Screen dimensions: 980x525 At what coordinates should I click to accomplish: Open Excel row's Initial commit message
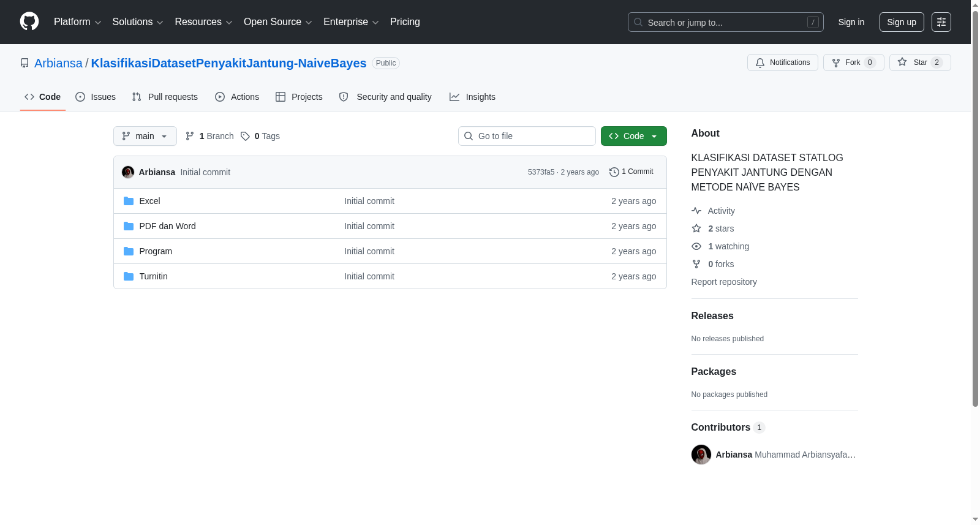369,201
